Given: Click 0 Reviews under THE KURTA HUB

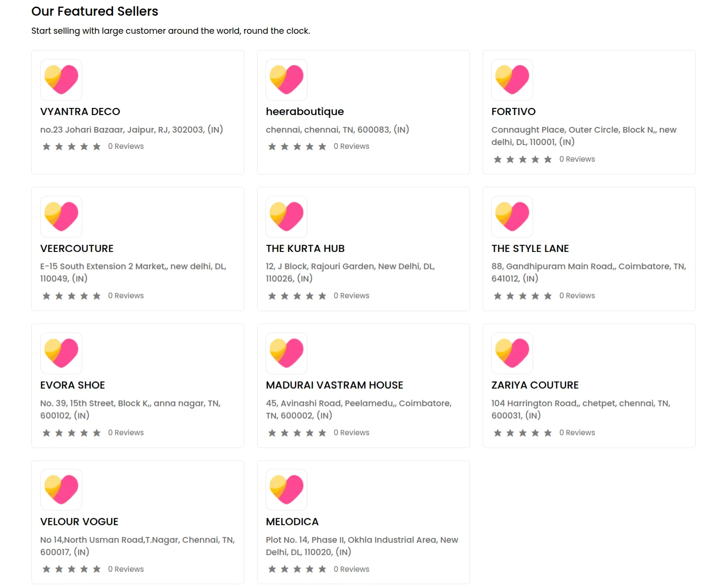Looking at the screenshot, I should point(351,296).
